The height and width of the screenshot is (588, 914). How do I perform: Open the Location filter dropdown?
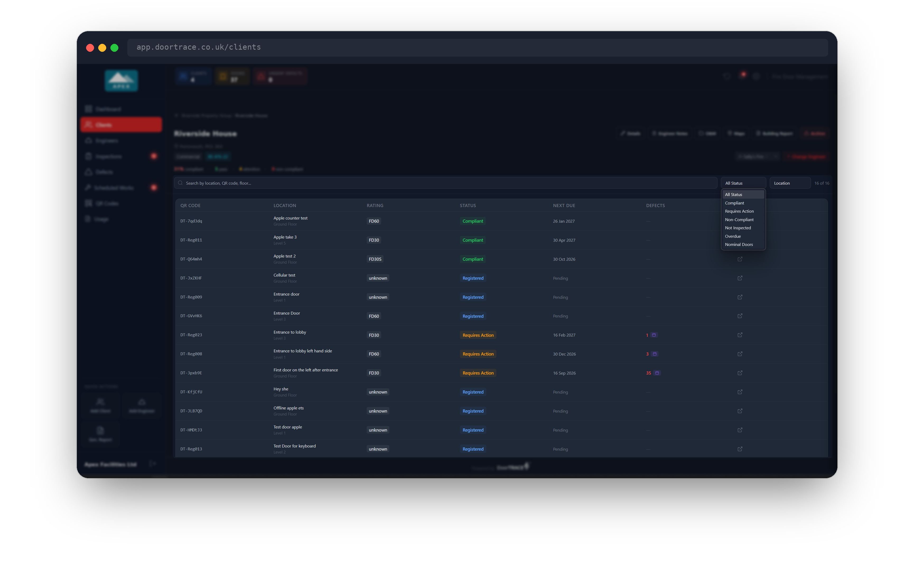coord(790,183)
